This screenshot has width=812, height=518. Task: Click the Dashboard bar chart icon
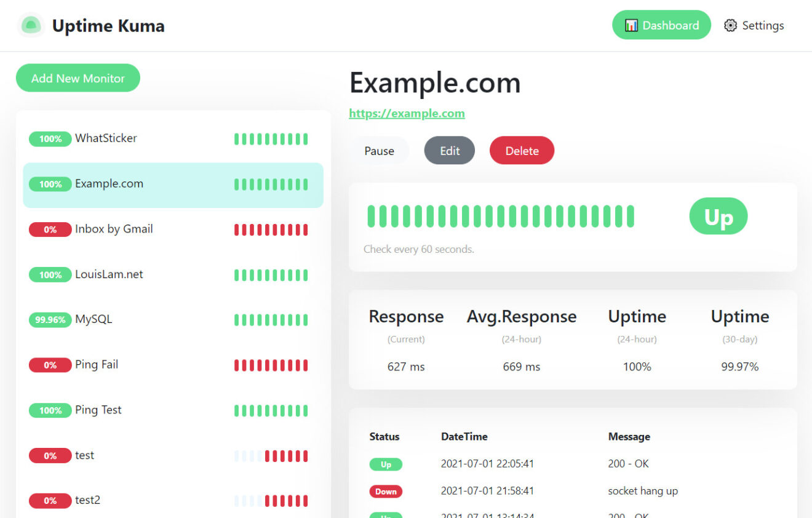(631, 25)
